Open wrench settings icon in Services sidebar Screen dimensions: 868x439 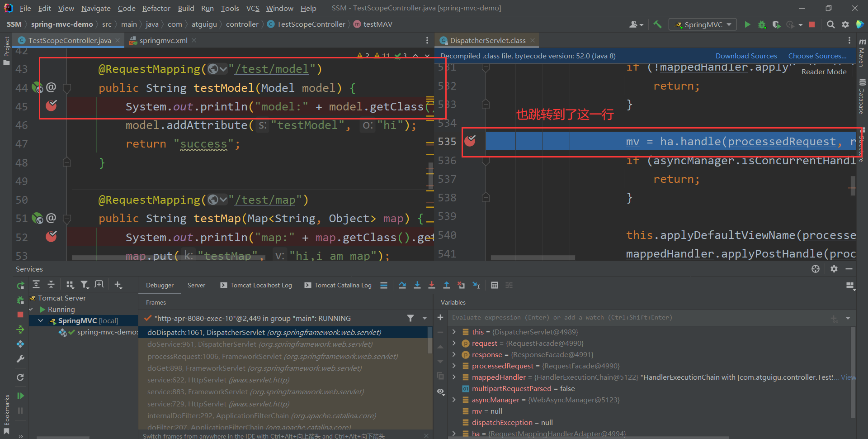click(x=20, y=359)
